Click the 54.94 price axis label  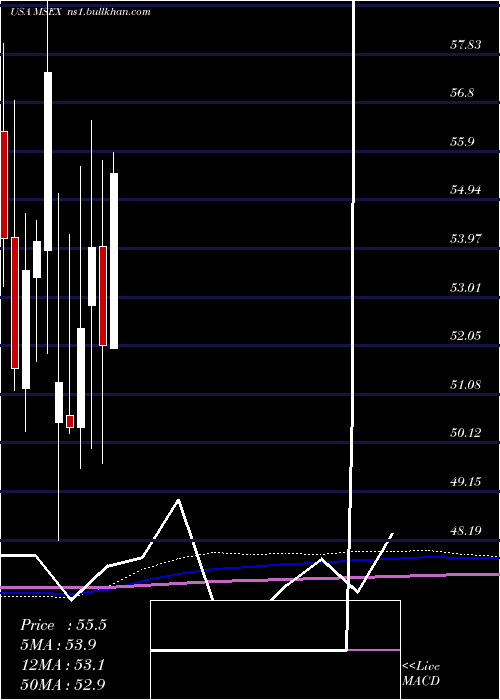[466, 190]
